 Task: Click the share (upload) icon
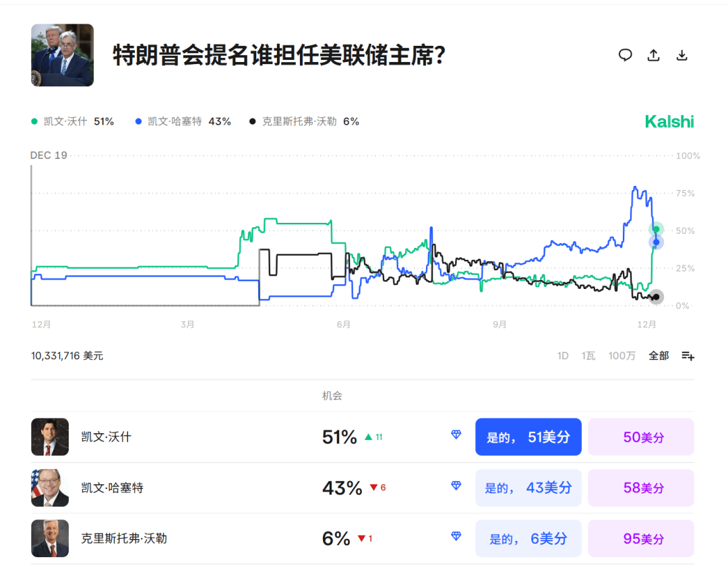pos(653,55)
